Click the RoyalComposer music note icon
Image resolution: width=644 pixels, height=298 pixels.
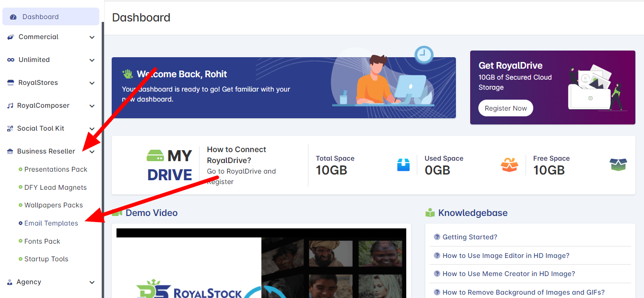pyautogui.click(x=10, y=106)
